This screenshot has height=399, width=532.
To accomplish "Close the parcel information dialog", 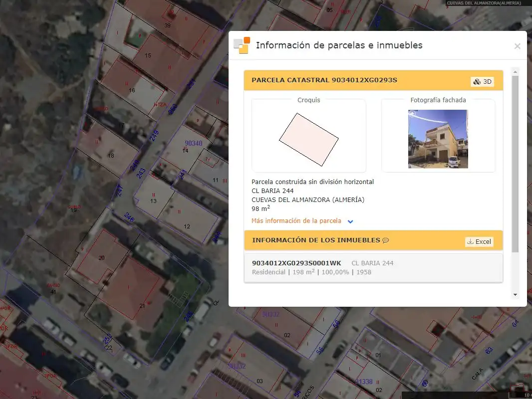I will [x=517, y=46].
